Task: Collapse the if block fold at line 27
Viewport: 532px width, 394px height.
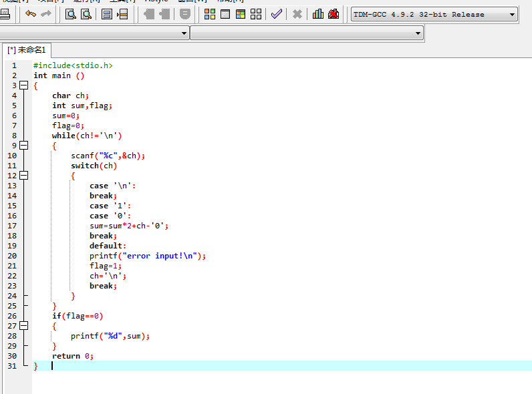Action: click(24, 326)
